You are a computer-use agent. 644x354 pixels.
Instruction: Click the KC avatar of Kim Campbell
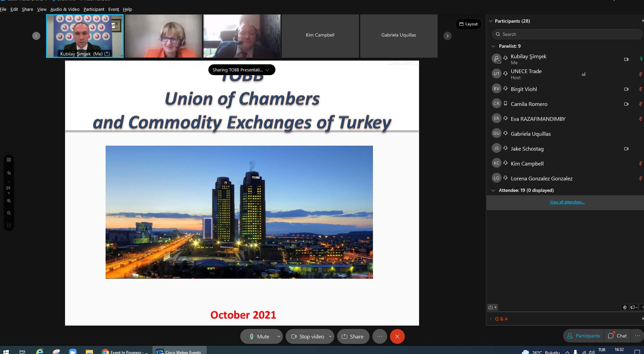(x=496, y=163)
